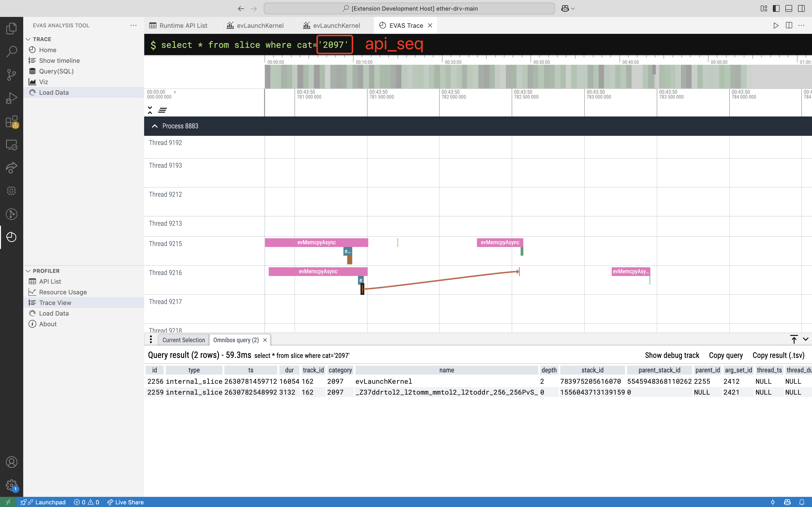Screen dimensions: 812x507
Task: Click Copy query button
Action: pyautogui.click(x=726, y=355)
